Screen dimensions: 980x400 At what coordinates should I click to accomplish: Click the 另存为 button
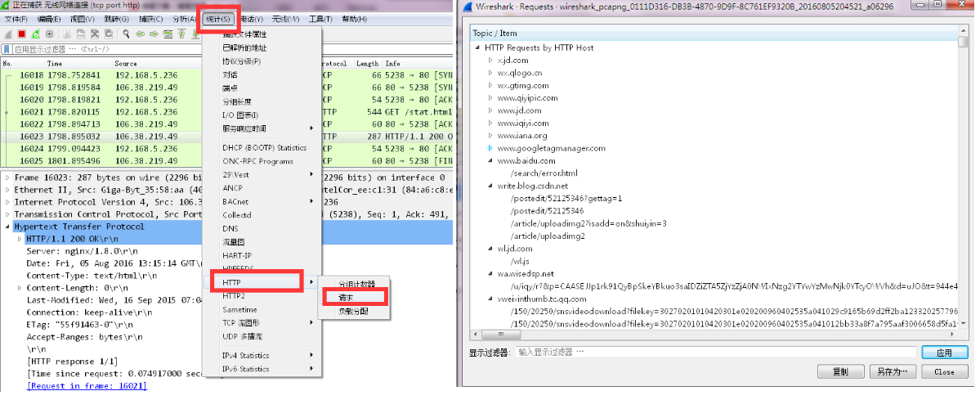893,372
